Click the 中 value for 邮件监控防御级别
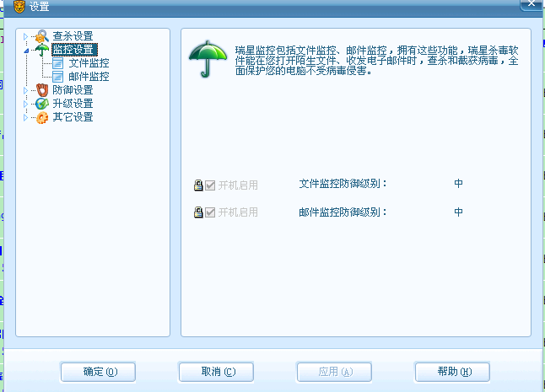Image resolution: width=545 pixels, height=392 pixels. click(x=458, y=212)
